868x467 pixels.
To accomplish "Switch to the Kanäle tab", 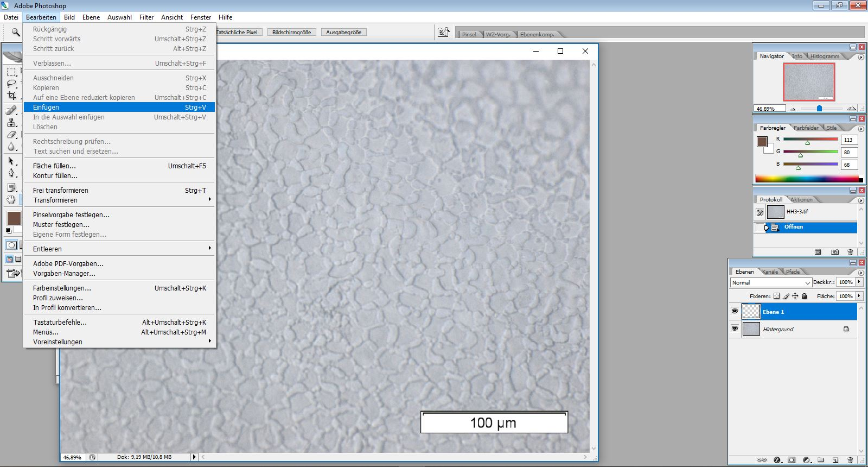I will click(x=770, y=272).
